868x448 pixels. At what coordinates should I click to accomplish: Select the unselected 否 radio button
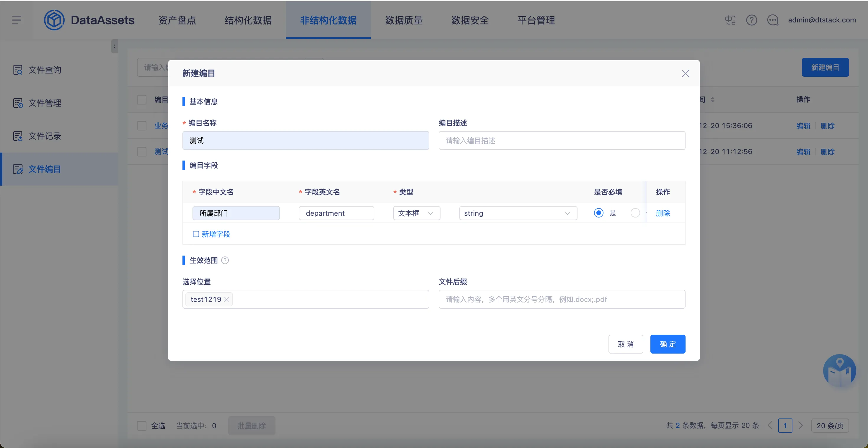coord(635,213)
